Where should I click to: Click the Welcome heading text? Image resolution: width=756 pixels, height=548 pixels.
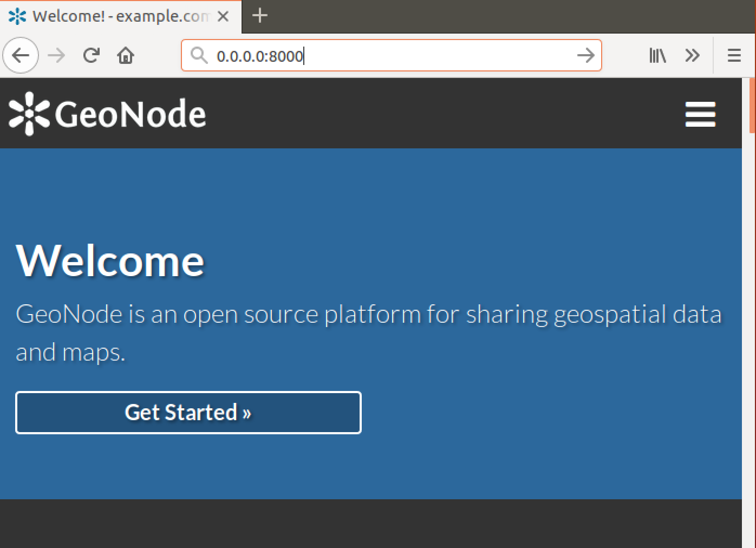click(110, 261)
